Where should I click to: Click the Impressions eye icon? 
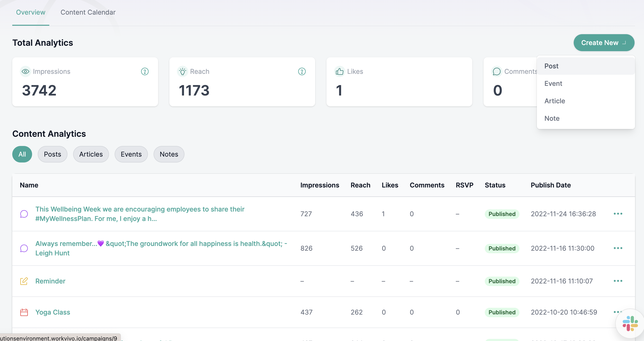pos(25,71)
